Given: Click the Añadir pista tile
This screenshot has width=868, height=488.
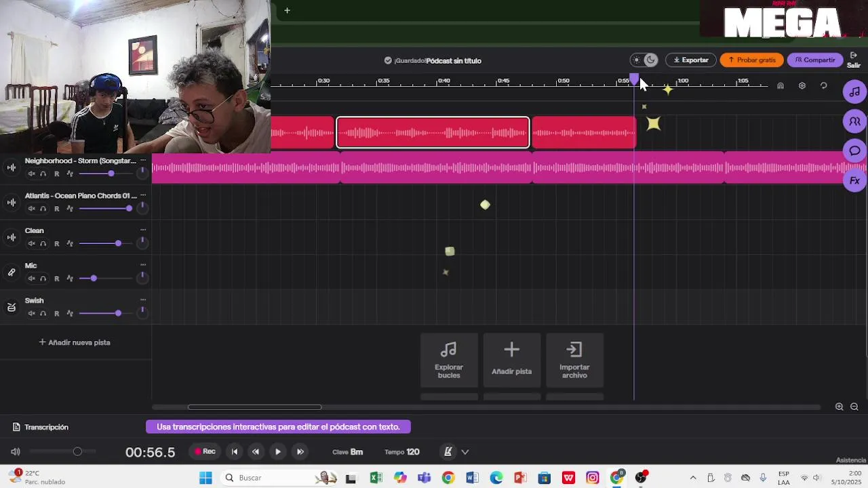Looking at the screenshot, I should tap(512, 360).
